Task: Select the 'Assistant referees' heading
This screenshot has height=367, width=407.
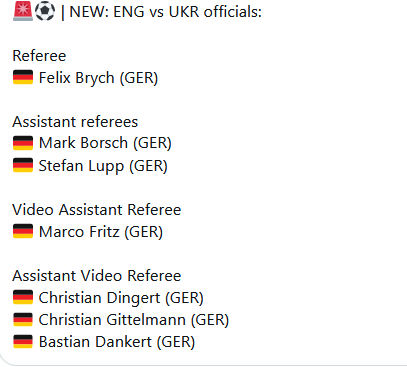Action: tap(75, 122)
